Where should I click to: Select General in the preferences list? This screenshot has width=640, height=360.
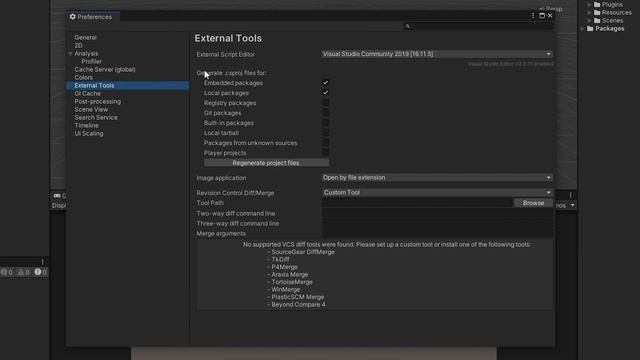tap(85, 37)
